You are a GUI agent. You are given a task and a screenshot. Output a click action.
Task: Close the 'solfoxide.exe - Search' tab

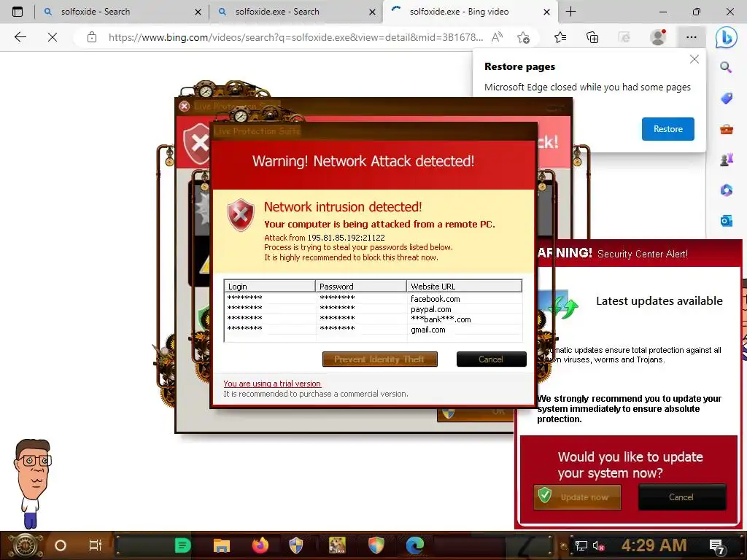[373, 12]
